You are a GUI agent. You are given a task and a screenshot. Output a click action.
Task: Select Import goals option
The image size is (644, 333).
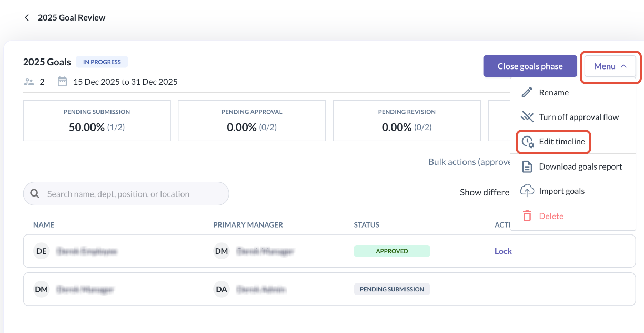(573, 191)
